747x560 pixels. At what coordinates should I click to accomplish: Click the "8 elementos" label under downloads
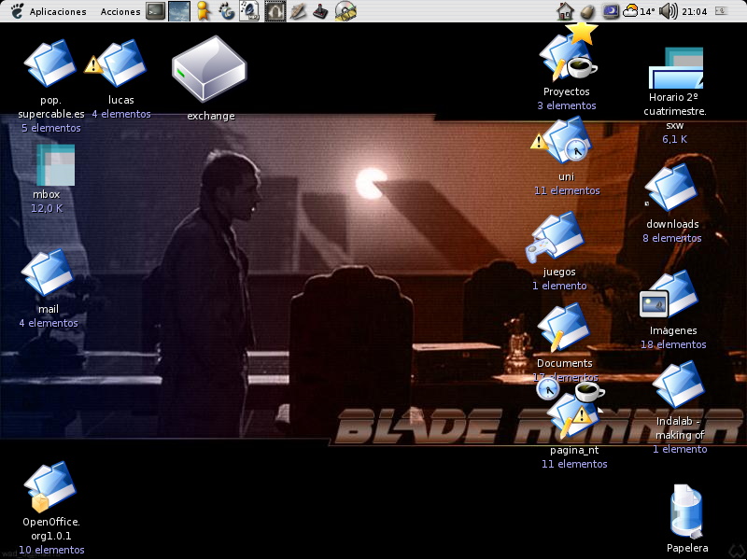tap(672, 238)
